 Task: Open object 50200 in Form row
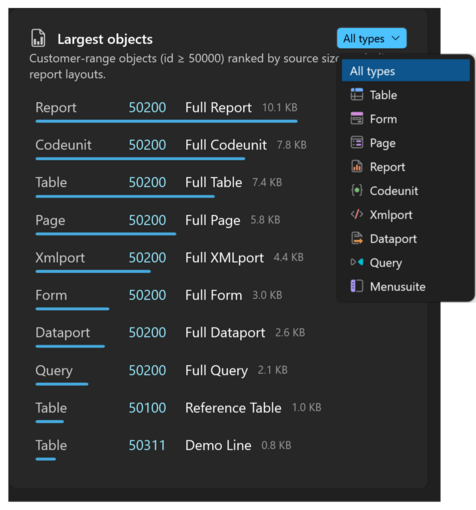(147, 295)
